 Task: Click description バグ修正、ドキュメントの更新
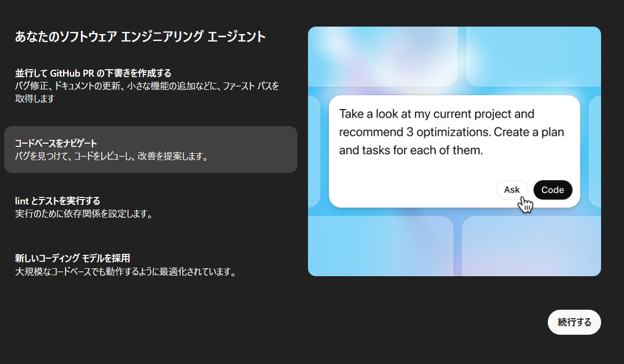(x=147, y=92)
